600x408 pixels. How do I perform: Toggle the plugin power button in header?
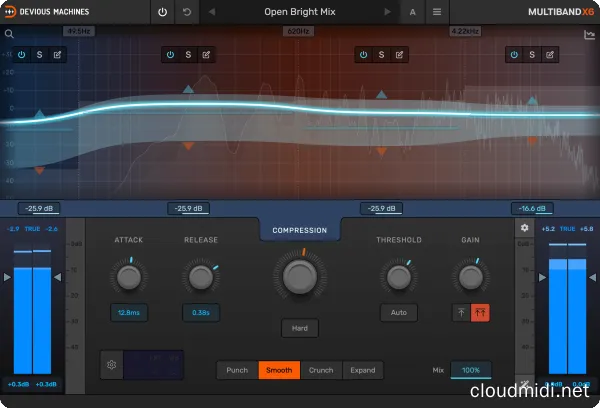pos(163,13)
